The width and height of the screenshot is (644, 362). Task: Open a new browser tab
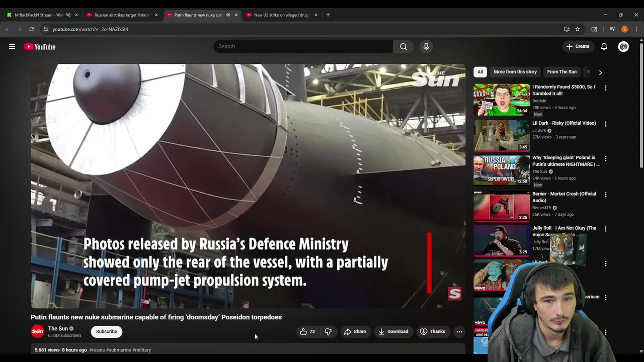click(328, 15)
